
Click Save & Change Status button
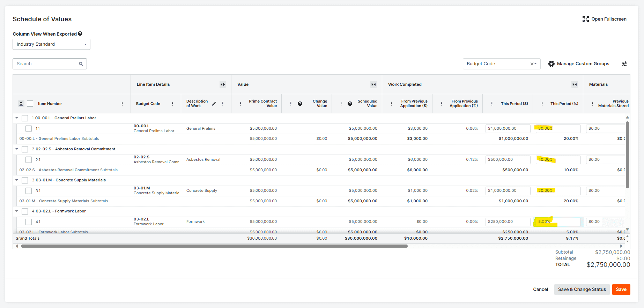point(582,290)
